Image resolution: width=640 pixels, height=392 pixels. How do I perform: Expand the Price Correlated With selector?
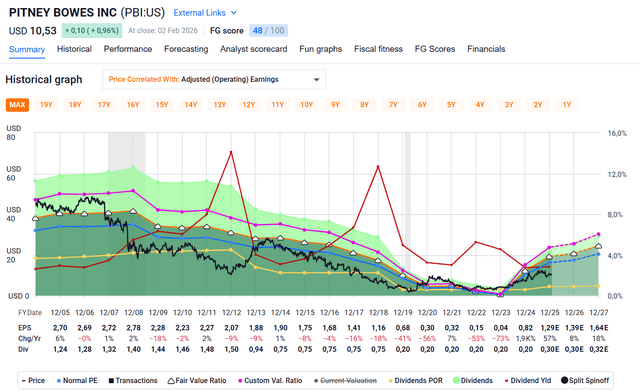[x=214, y=80]
